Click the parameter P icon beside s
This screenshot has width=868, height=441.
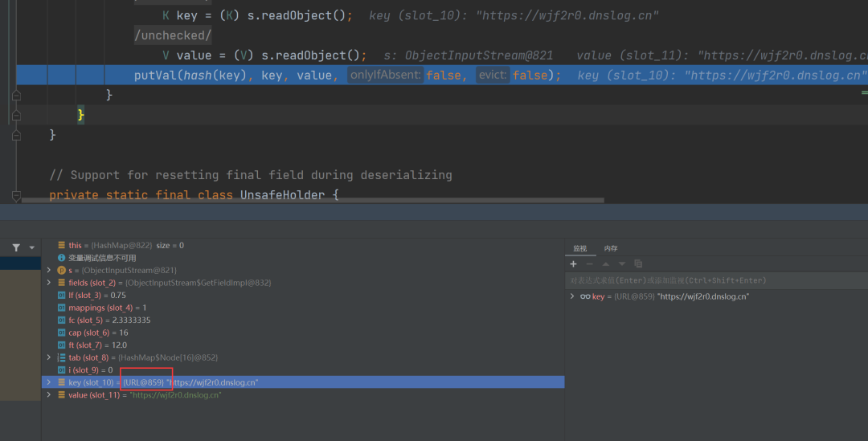pyautogui.click(x=61, y=270)
